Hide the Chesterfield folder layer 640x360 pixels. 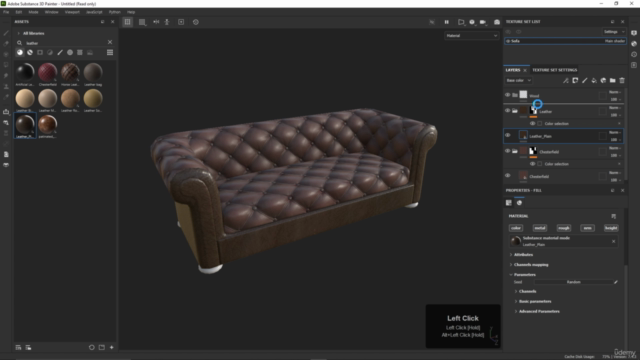point(508,151)
